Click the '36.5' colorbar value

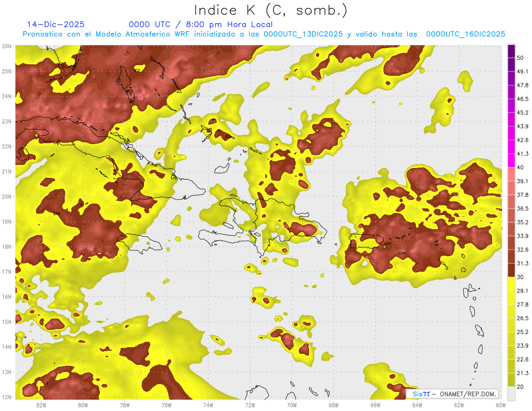(x=523, y=209)
